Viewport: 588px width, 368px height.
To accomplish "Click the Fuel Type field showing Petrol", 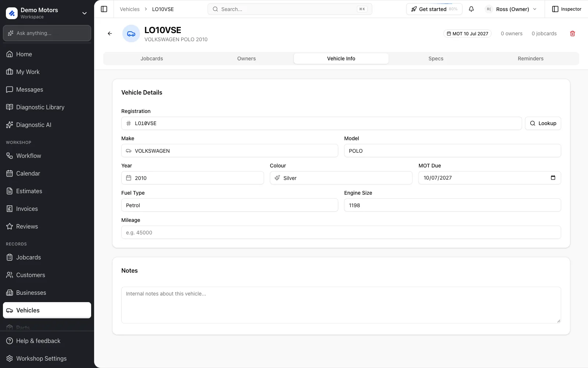I will pos(230,205).
